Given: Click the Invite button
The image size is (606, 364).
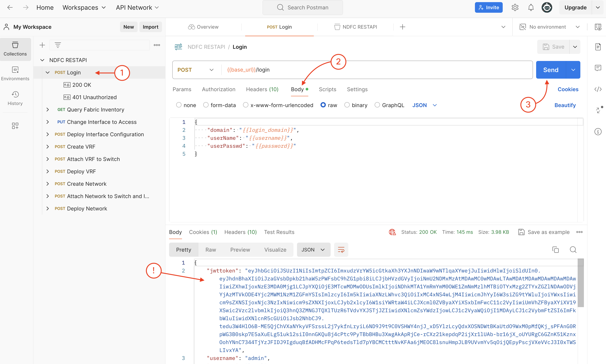Looking at the screenshot, I should tap(489, 7).
